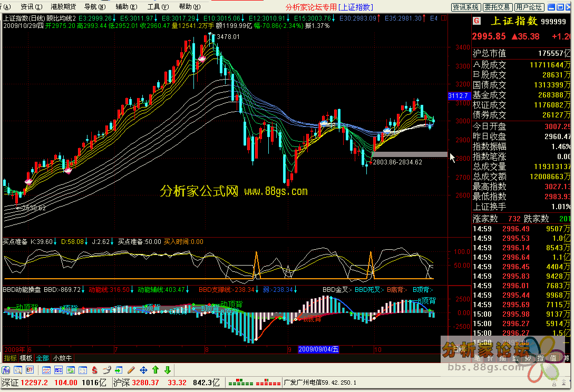Click the green down arrow icon
Screen dimensions: 574x392
(168, 370)
